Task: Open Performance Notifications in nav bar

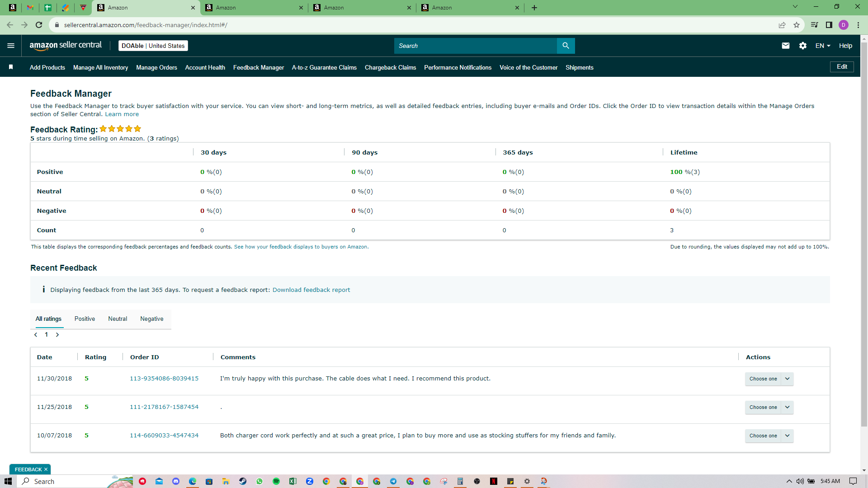Action: (x=458, y=67)
